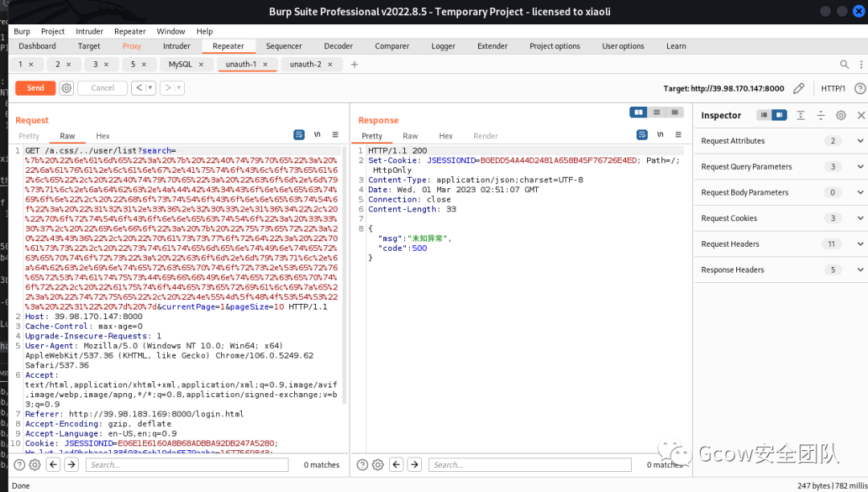Open response search help icon

[x=362, y=465]
